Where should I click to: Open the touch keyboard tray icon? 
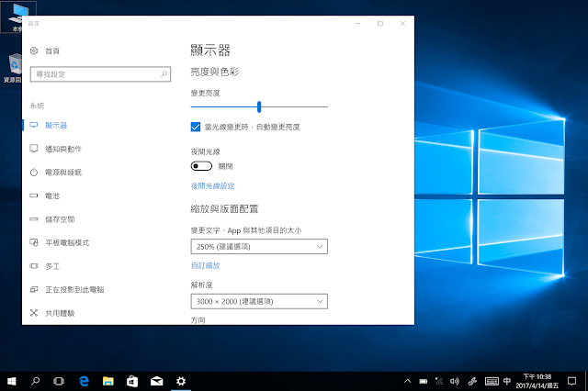click(x=492, y=381)
